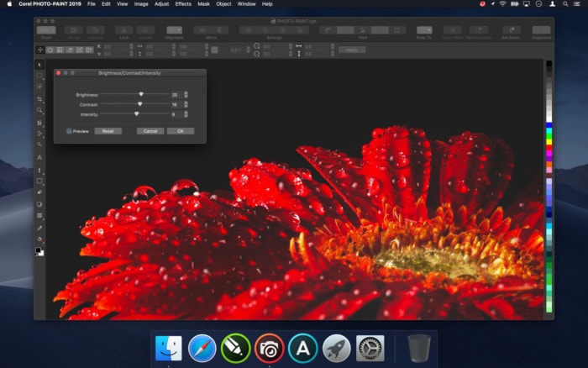Toggle the Preview checkbox in dialog
The height and width of the screenshot is (368, 588).
tap(69, 131)
